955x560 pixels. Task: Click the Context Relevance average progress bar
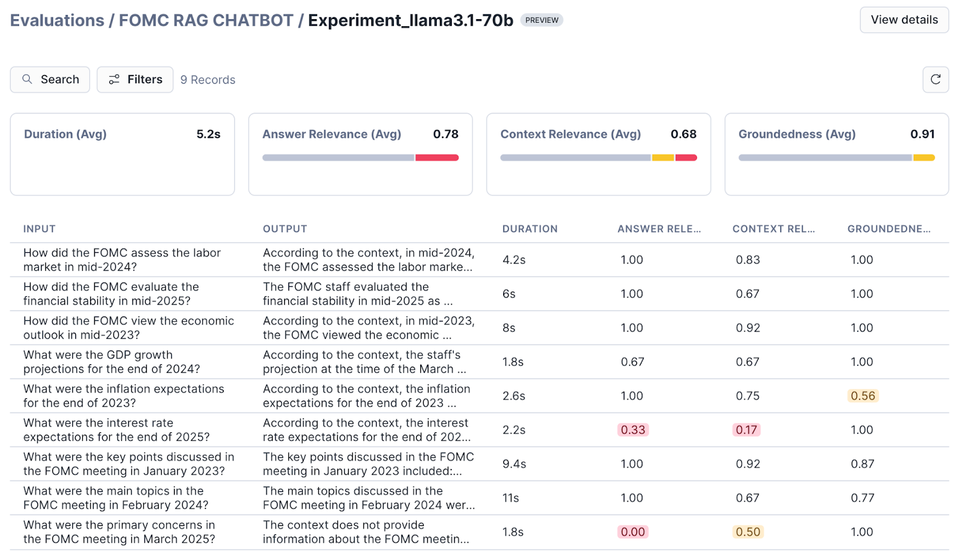pyautogui.click(x=598, y=158)
